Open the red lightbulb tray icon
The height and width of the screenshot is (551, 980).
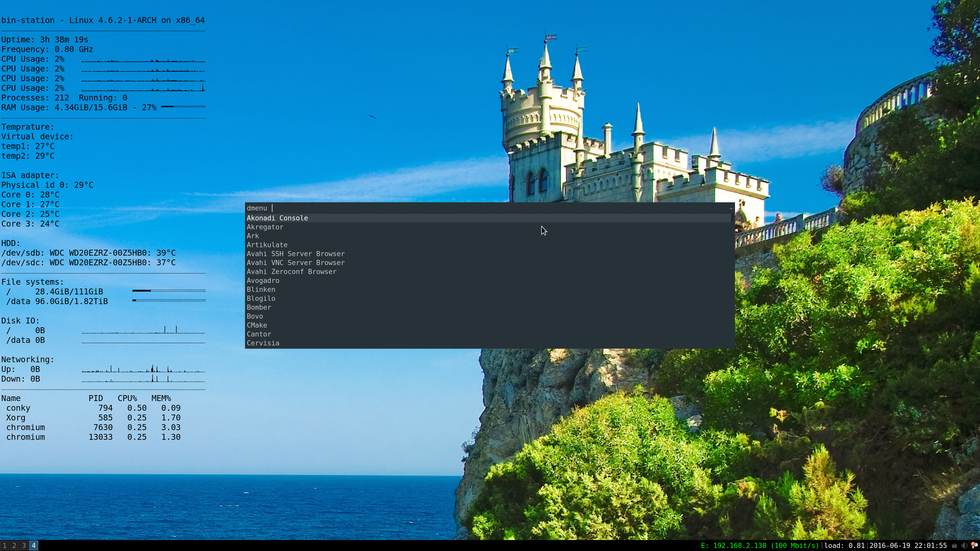click(974, 546)
